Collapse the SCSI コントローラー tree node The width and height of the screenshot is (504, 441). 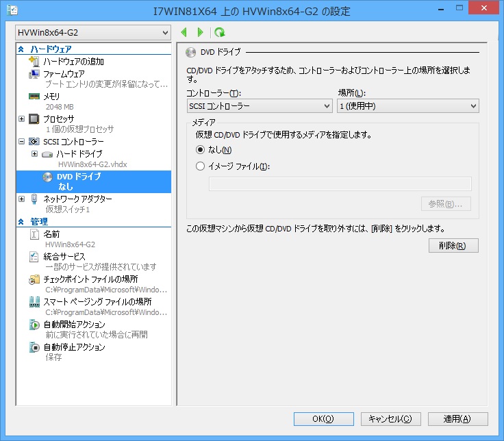pyautogui.click(x=21, y=142)
